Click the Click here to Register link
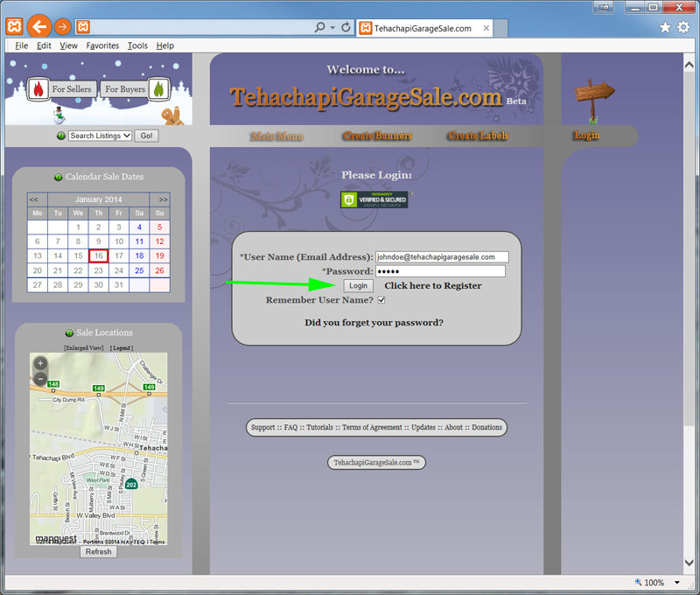The width and height of the screenshot is (700, 595). (x=433, y=285)
